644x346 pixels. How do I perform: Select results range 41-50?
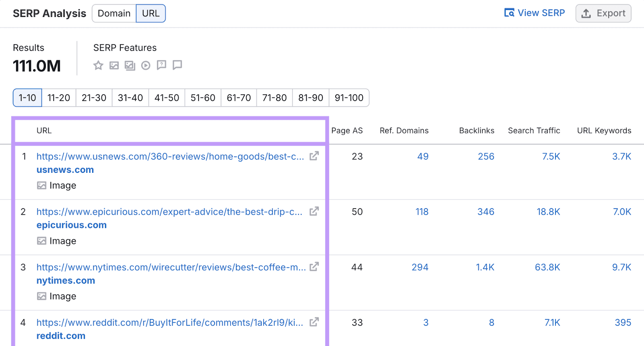(x=167, y=97)
